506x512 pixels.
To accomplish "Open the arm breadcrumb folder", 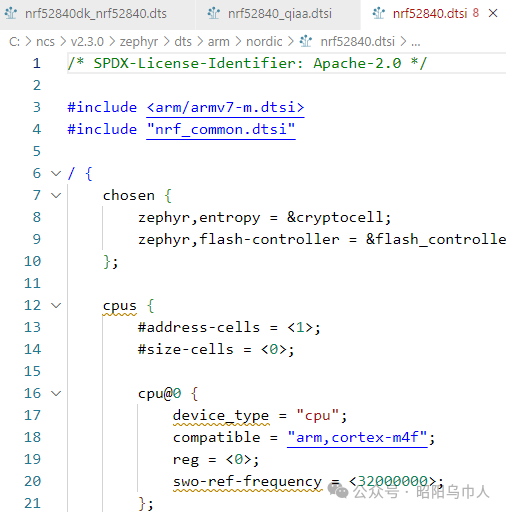I will pos(219,42).
